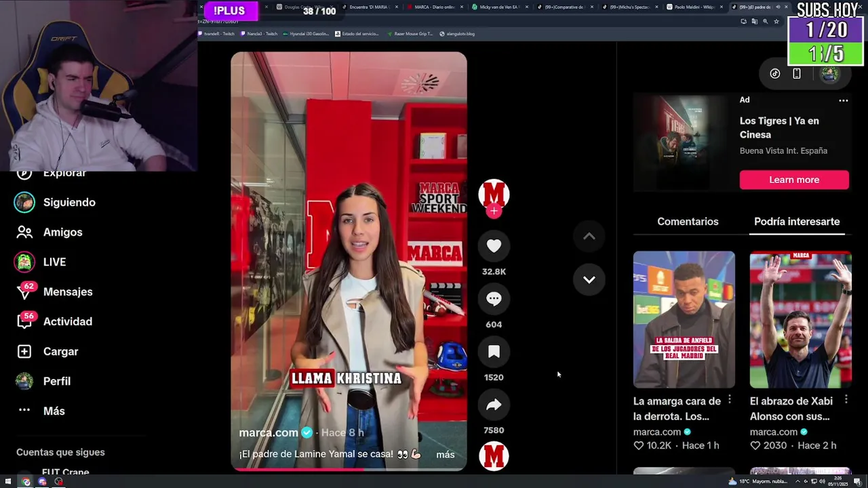Open Actividad with 56 badge
The width and height of the screenshot is (868, 488).
pyautogui.click(x=54, y=321)
